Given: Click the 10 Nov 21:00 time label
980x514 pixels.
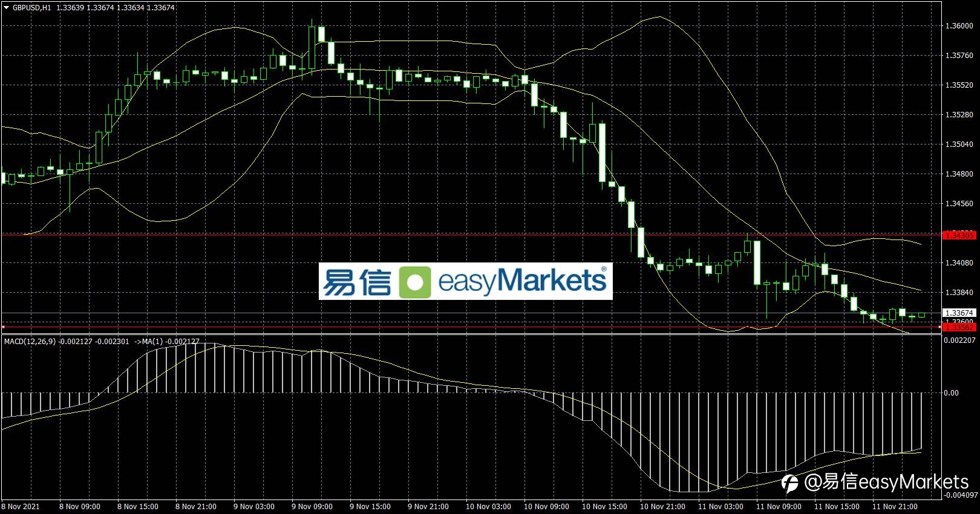Looking at the screenshot, I should tap(662, 507).
